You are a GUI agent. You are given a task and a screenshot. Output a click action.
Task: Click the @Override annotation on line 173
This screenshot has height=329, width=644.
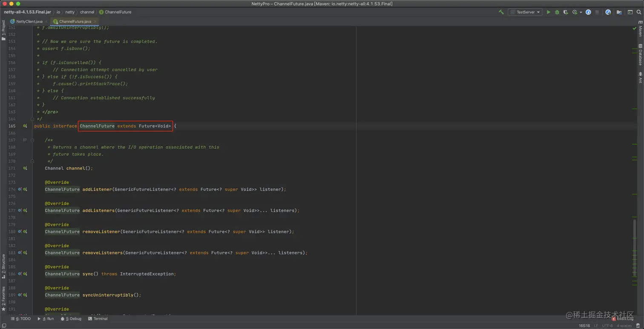tap(57, 182)
